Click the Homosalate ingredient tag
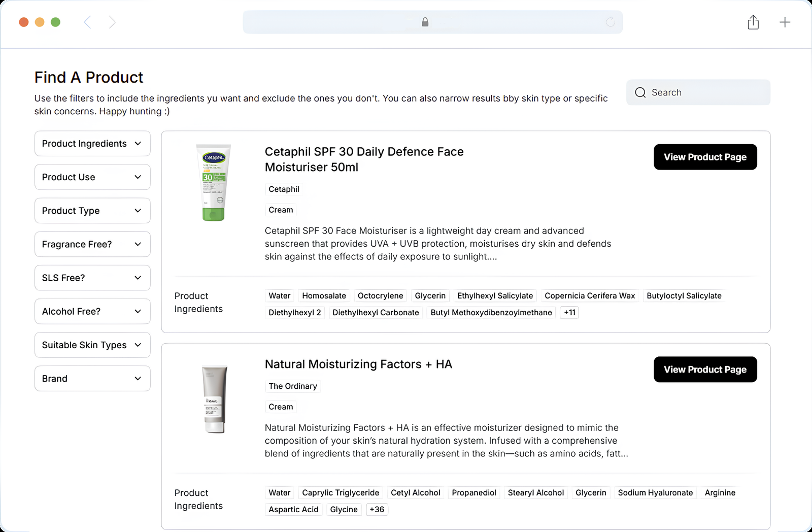 point(324,296)
